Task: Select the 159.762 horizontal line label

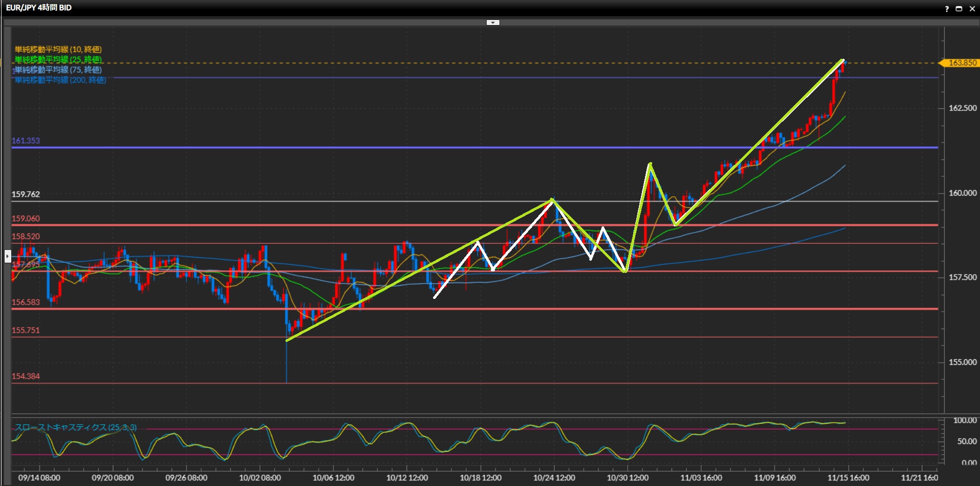Action: pyautogui.click(x=26, y=194)
